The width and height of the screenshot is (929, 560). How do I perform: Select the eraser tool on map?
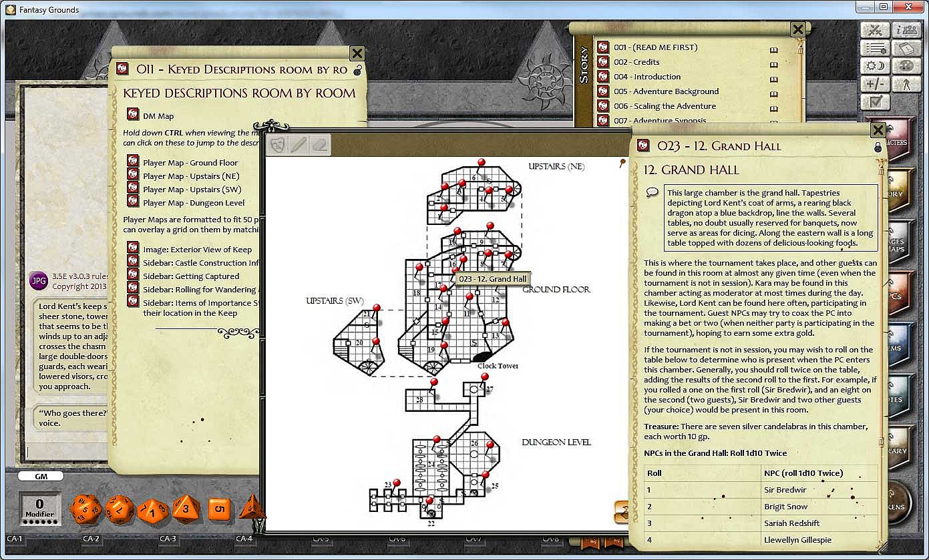click(320, 144)
